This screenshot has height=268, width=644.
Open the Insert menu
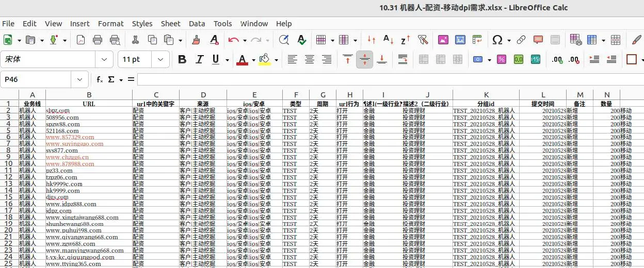[80, 23]
